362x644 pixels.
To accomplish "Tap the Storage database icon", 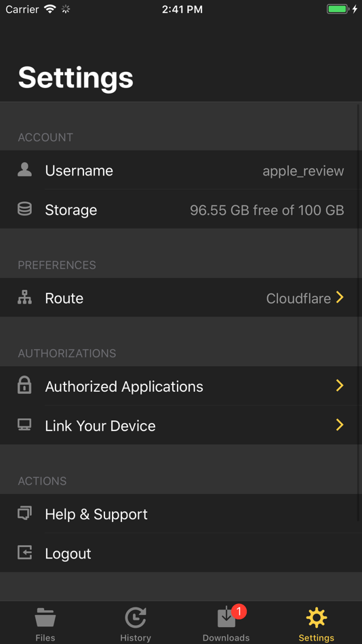I will point(24,209).
